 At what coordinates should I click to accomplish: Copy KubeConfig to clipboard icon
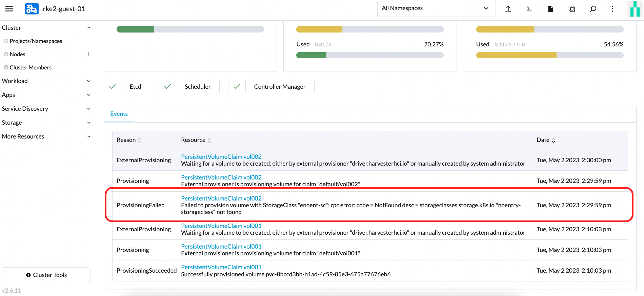572,9
